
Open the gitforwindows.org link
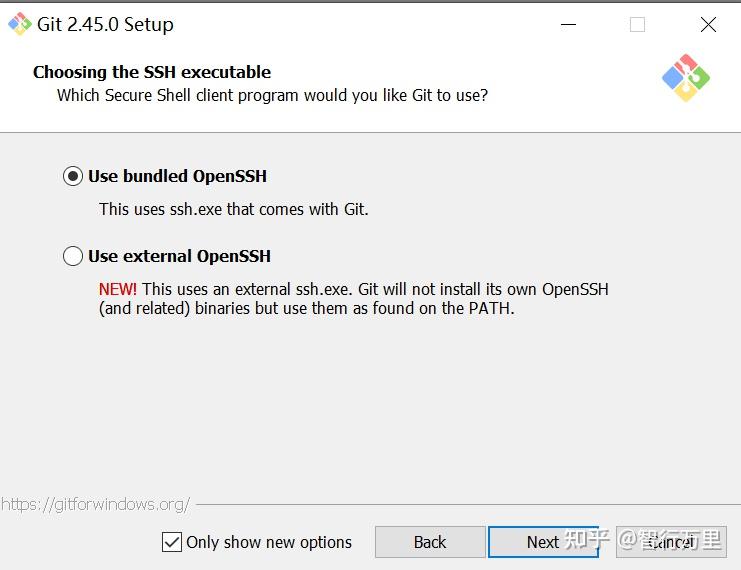pos(95,504)
